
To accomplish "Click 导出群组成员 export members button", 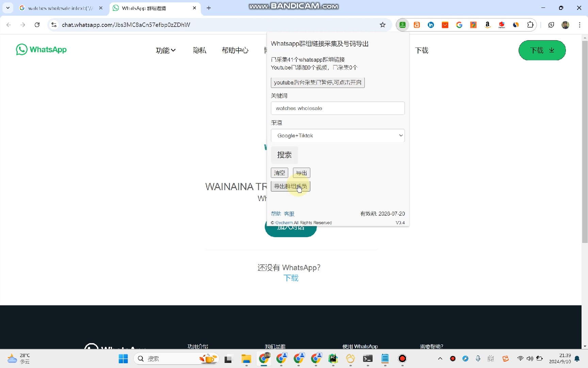I will coord(290,186).
